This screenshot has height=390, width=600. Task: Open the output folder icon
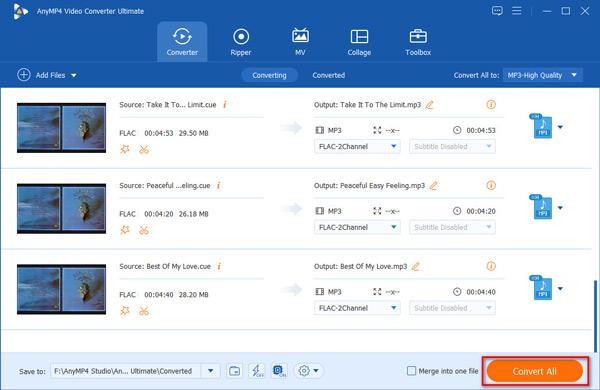(234, 370)
